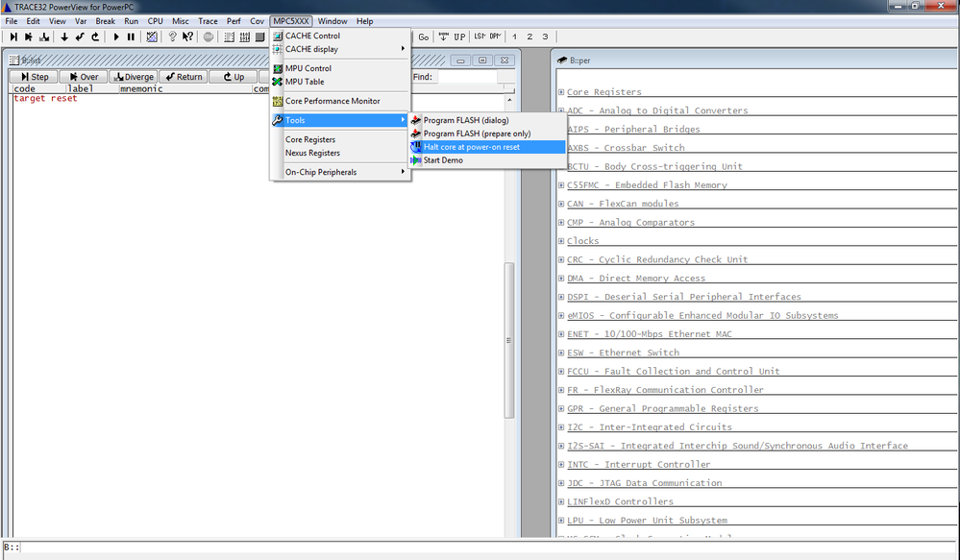Image resolution: width=960 pixels, height=560 pixels.
Task: Activate context help pointer icon
Action: [x=188, y=37]
